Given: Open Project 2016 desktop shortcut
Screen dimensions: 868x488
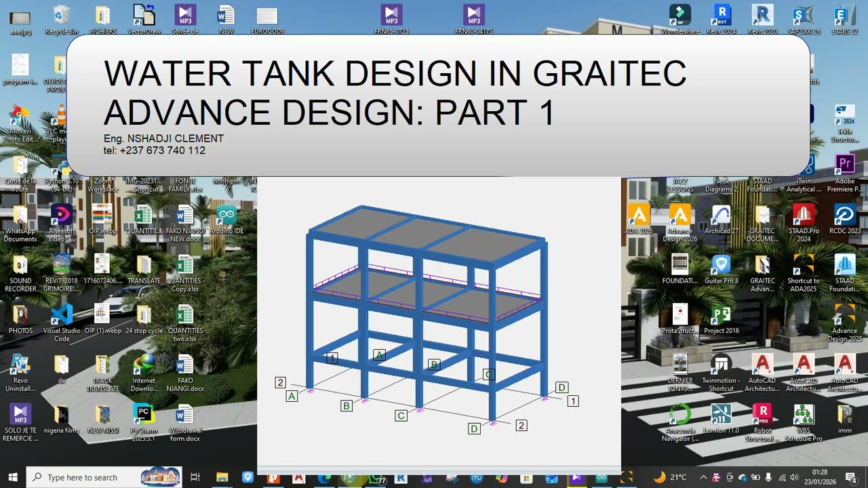Looking at the screenshot, I should (x=721, y=319).
